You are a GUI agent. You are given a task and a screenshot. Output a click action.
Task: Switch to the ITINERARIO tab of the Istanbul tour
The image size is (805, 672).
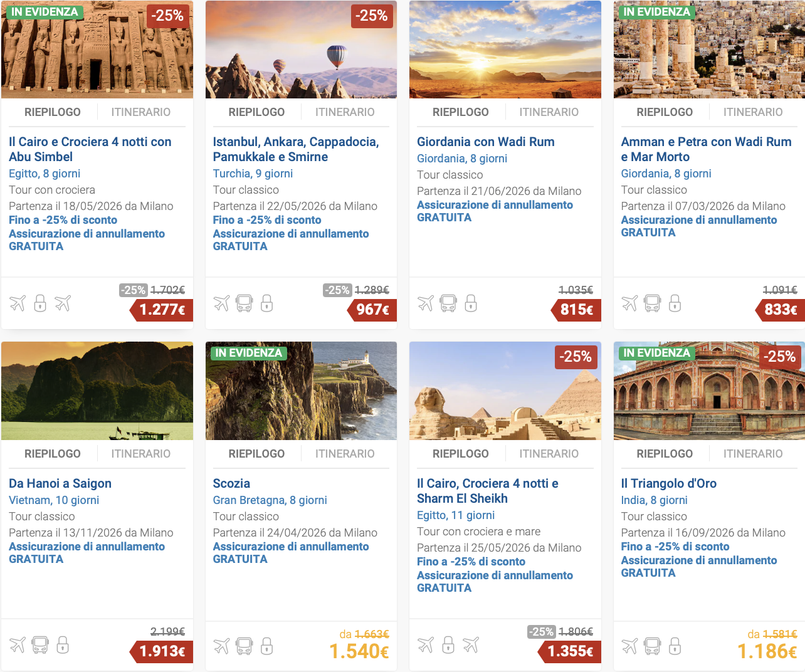[x=345, y=112]
